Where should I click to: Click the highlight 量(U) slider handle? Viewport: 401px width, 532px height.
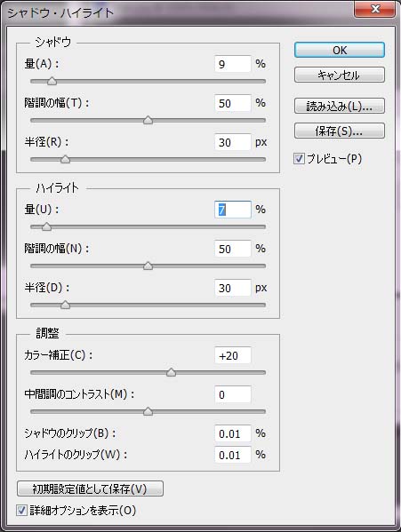tap(46, 226)
